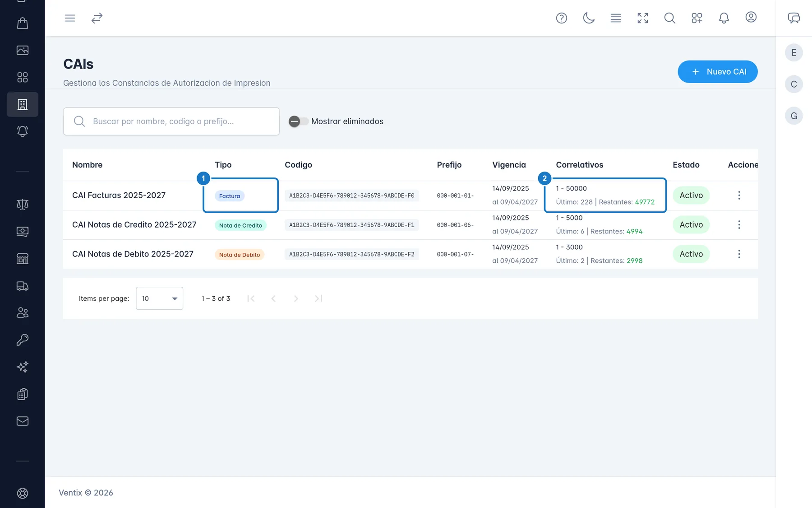
Task: Open the four-squares dashboard sidebar icon
Action: pos(23,77)
